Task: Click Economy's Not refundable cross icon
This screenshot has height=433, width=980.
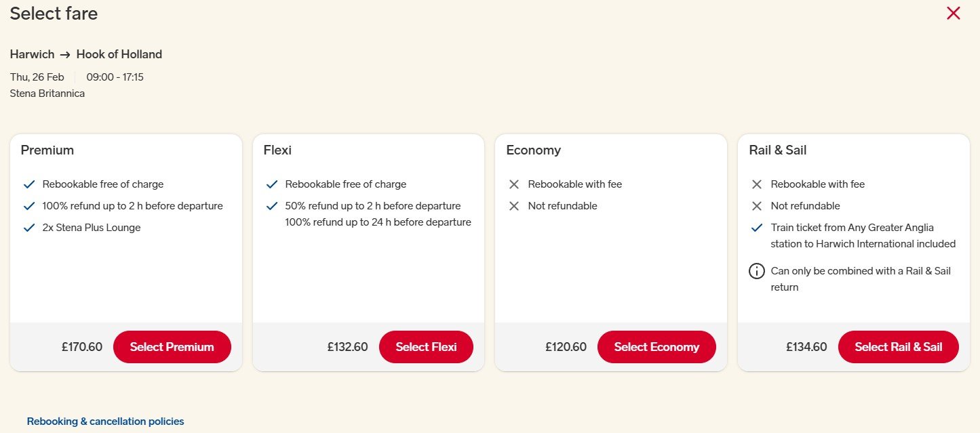Action: [x=514, y=206]
